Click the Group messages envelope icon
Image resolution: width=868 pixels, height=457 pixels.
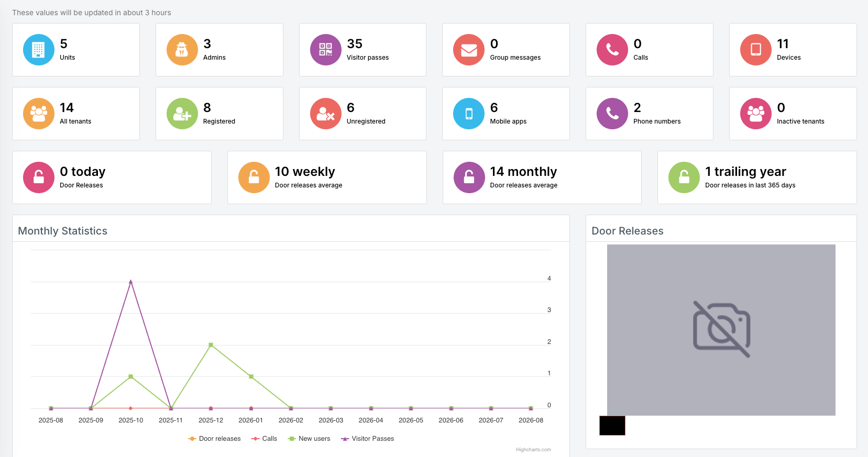coord(469,50)
